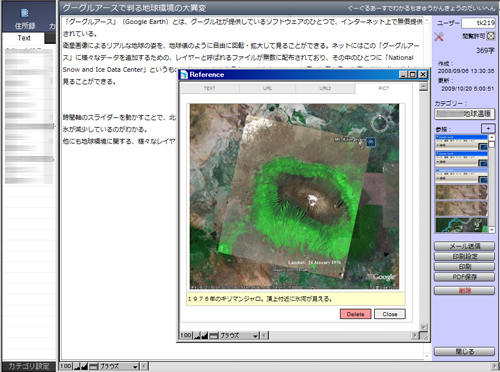This screenshot has height=372, width=500.
Task: Click the left arrow of Reference window horizontal scrollbar
Action: pyautogui.click(x=265, y=335)
